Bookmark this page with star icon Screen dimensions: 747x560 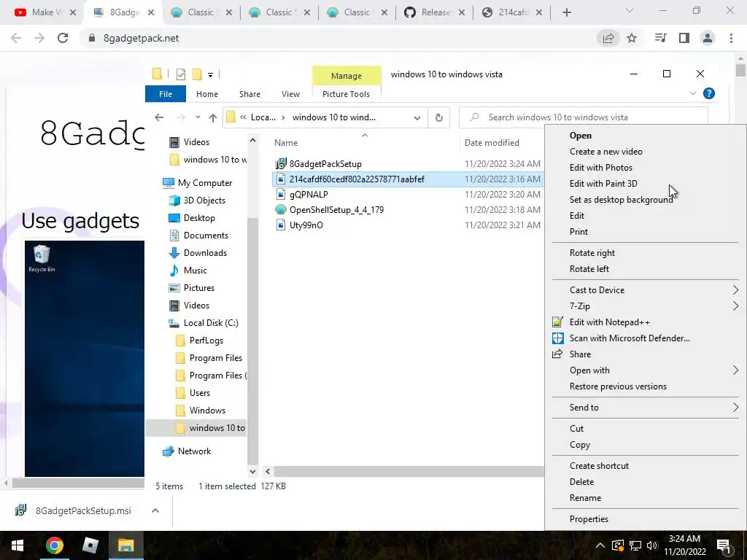pos(632,38)
